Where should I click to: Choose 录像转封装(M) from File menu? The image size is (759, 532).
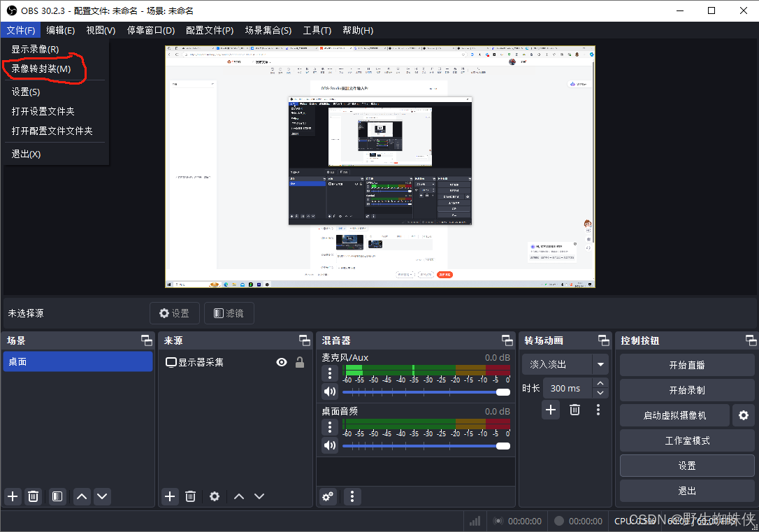coord(56,69)
